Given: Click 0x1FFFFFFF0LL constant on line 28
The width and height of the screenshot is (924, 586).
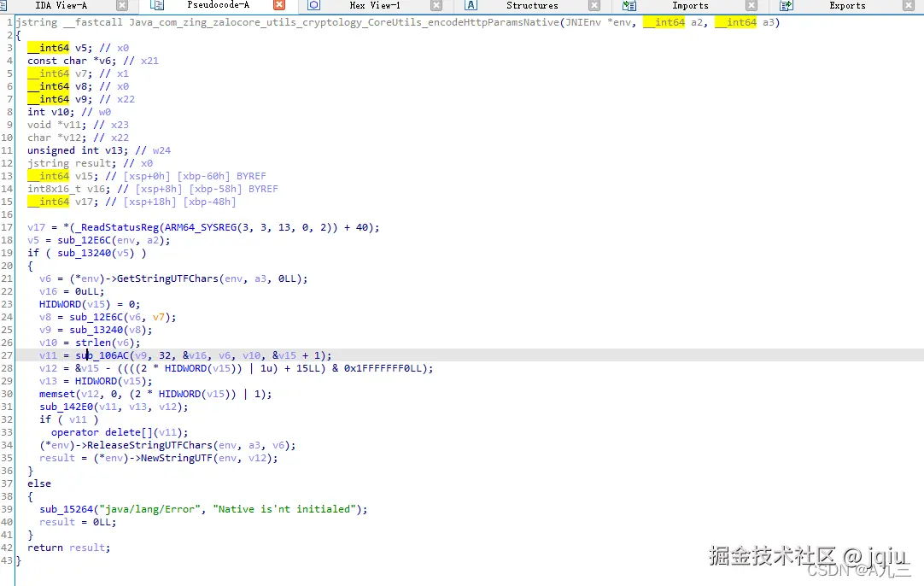Looking at the screenshot, I should click(x=383, y=368).
